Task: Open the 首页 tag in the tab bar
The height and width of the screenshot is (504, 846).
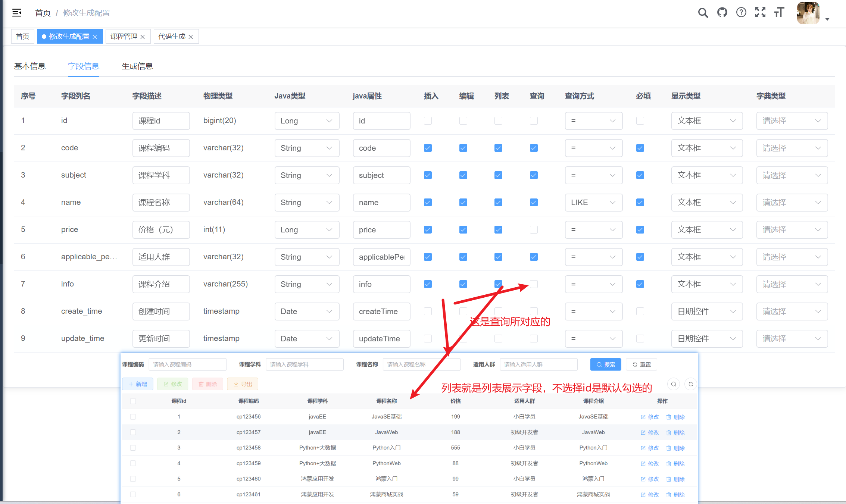Action: (x=23, y=37)
